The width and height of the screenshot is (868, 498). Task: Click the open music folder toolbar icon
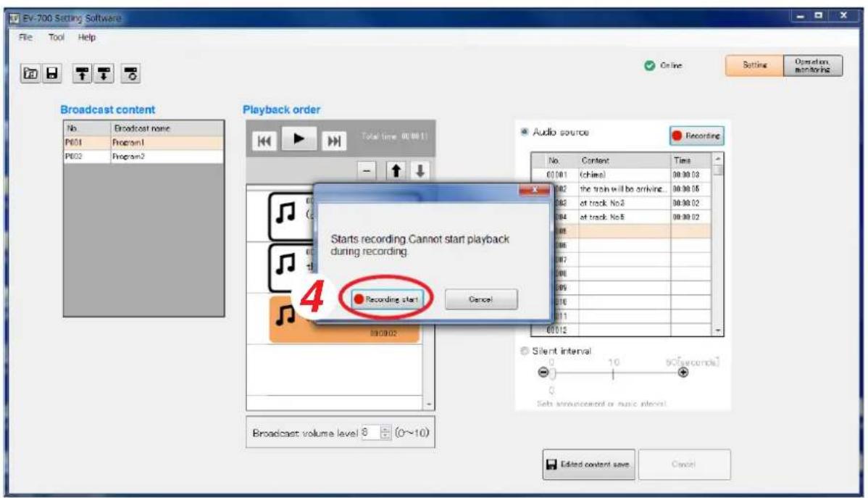[30, 73]
